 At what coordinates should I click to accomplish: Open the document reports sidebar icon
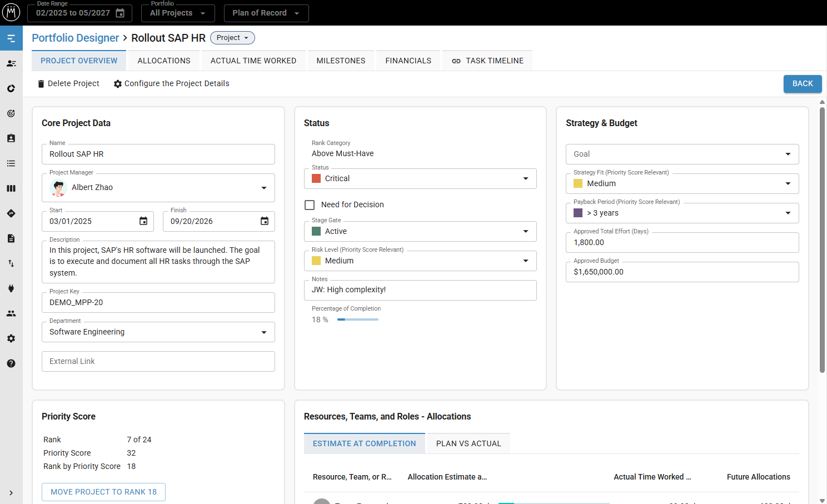(11, 238)
